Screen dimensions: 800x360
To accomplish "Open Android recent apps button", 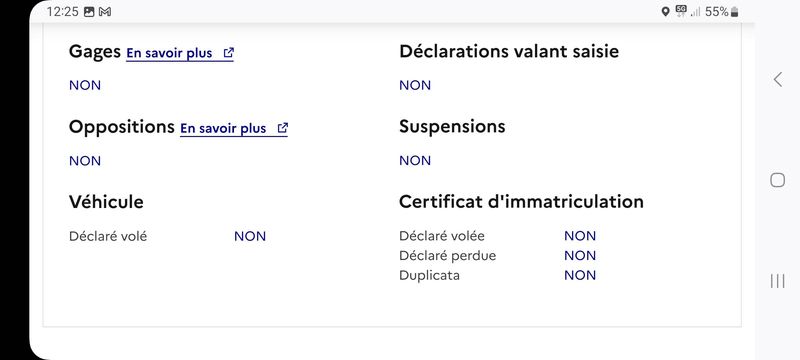I will click(777, 281).
